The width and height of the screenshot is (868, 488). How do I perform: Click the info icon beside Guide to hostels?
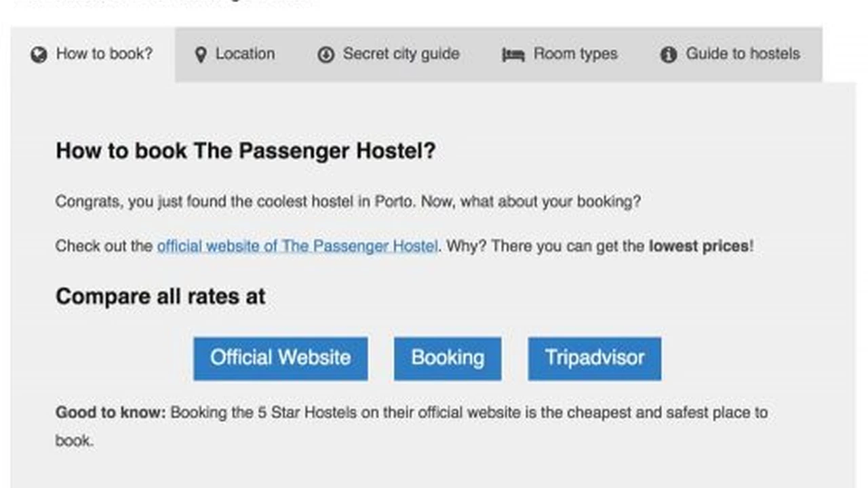(669, 55)
